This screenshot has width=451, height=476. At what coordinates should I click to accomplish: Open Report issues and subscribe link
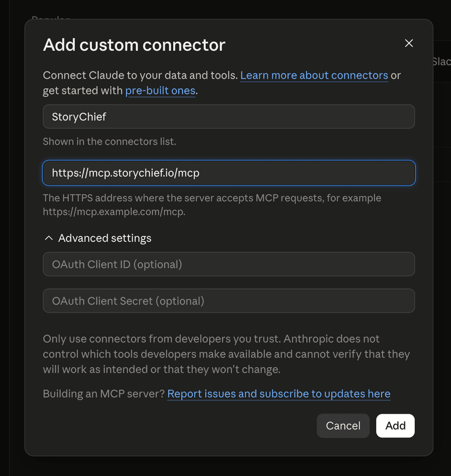click(x=278, y=394)
